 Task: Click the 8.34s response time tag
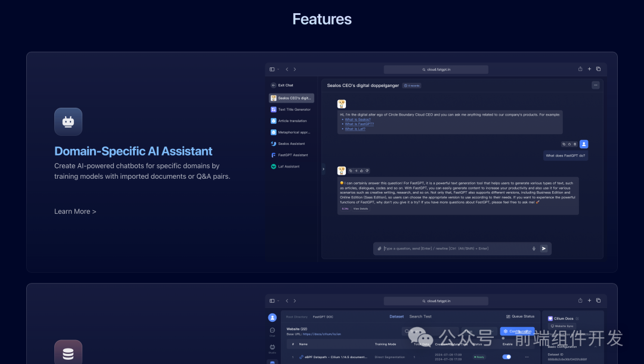(x=345, y=209)
